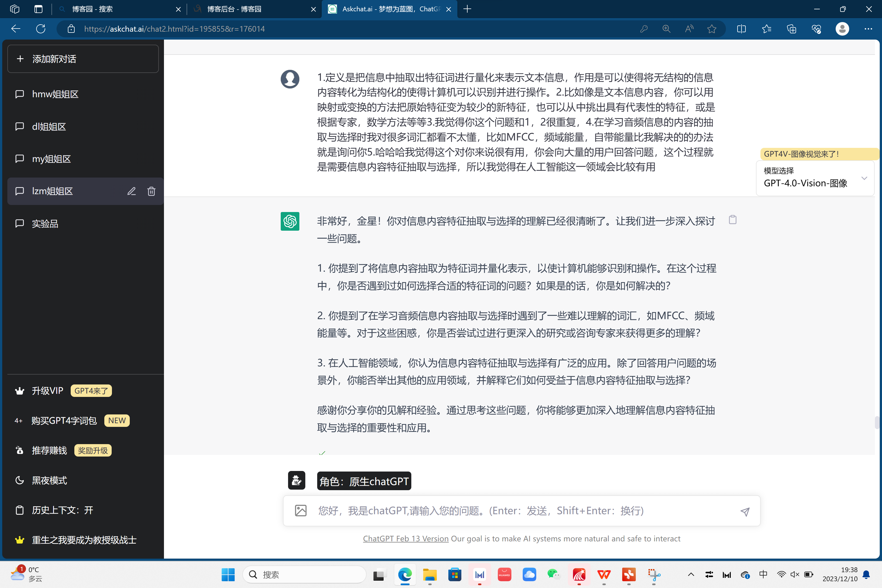
Task: Toggle 黑夜模式 dark mode
Action: click(49, 480)
